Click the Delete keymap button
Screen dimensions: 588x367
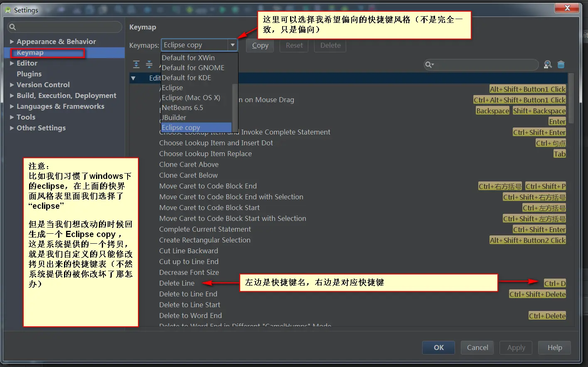tap(330, 45)
